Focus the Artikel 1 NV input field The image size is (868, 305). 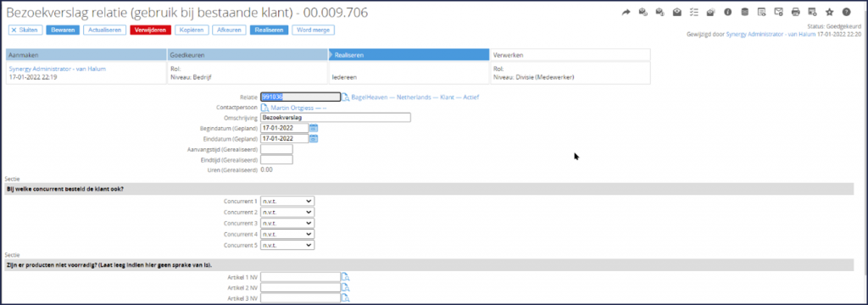[x=301, y=277]
